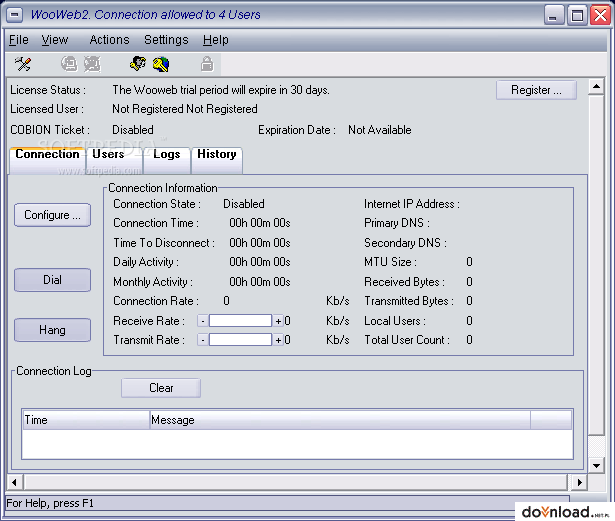Screen dimensions: 615x521
Task: Click the Message column header
Action: [340, 420]
